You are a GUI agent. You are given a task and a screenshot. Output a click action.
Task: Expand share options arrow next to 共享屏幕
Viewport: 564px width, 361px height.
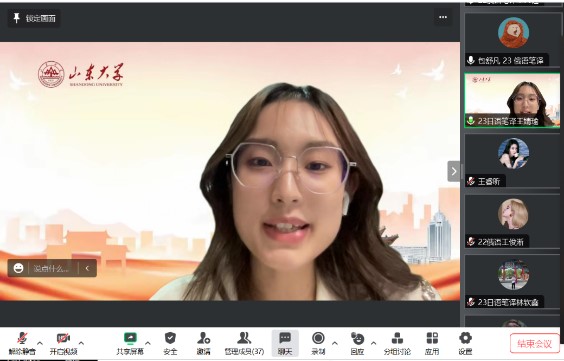pyautogui.click(x=148, y=343)
